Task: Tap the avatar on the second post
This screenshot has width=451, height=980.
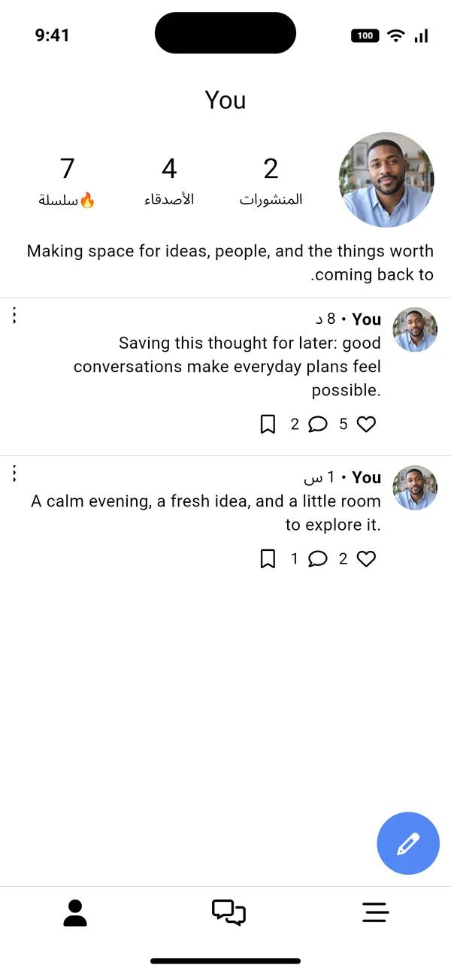Action: (415, 488)
